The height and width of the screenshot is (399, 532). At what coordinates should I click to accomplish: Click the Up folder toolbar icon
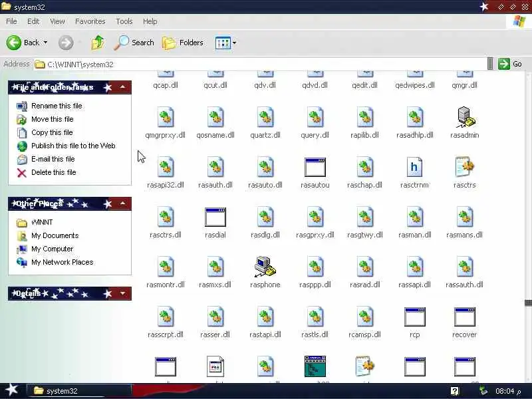coord(98,43)
